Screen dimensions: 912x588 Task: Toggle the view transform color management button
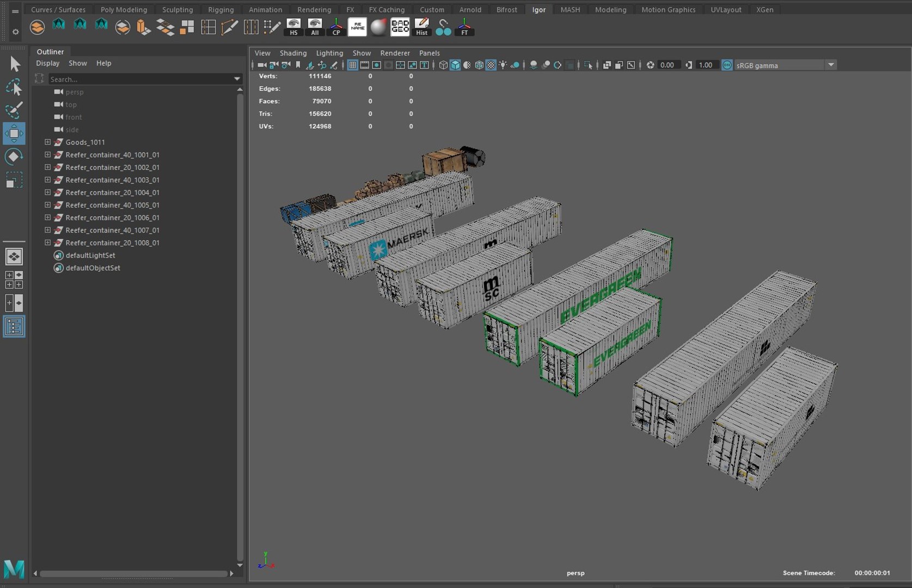tap(727, 65)
